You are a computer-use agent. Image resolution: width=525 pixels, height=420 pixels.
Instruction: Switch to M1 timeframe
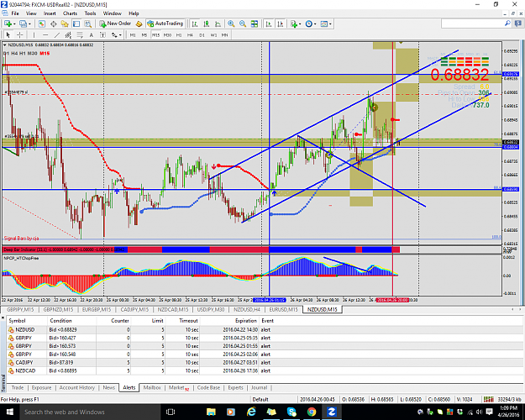[133, 34]
